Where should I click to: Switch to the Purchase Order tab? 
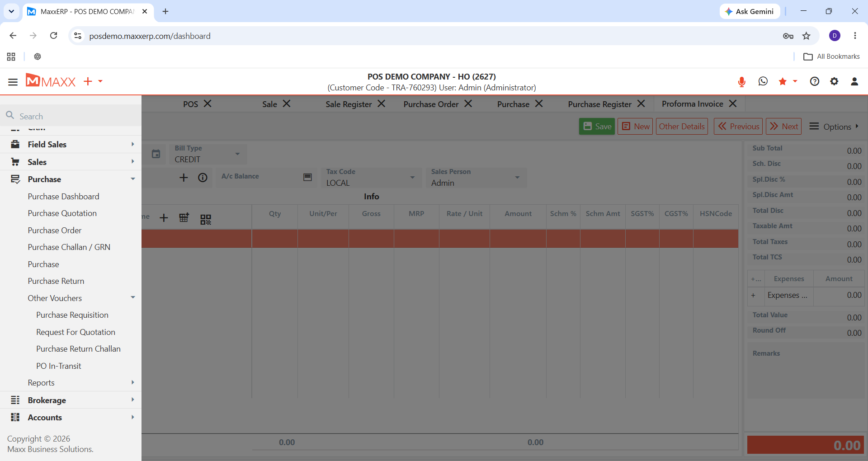coord(431,104)
